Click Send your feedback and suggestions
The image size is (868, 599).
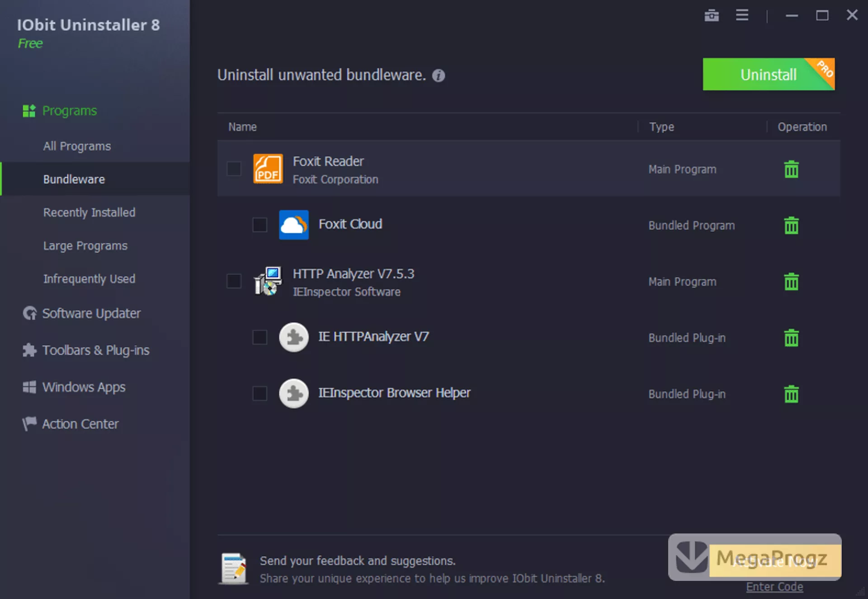tap(358, 561)
